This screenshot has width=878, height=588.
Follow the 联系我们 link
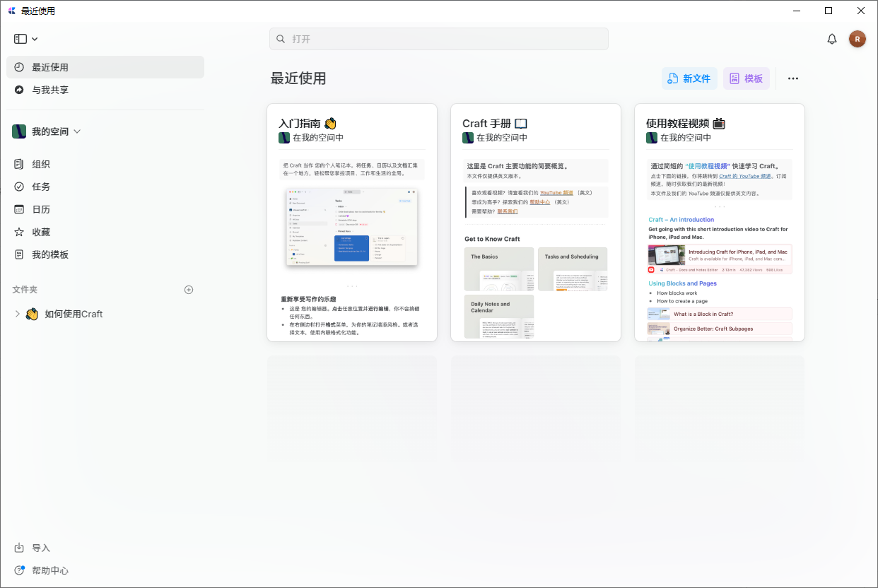point(508,211)
